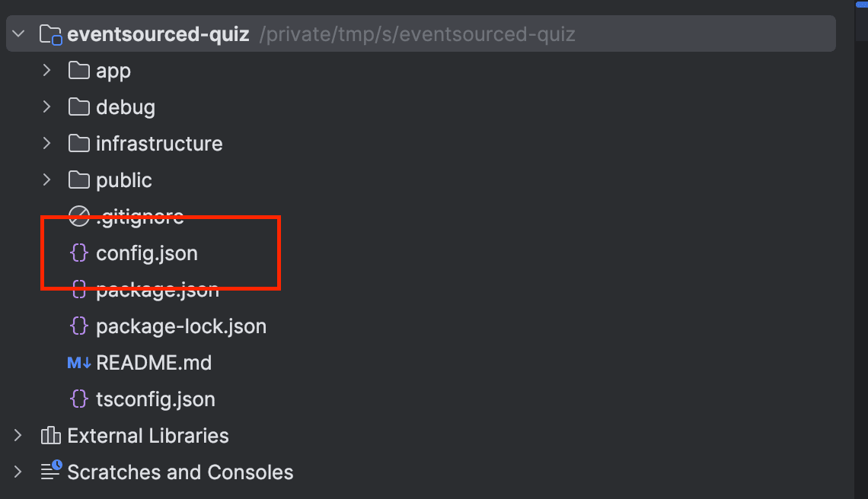Click the External Libraries icon
868x499 pixels.
click(49, 435)
